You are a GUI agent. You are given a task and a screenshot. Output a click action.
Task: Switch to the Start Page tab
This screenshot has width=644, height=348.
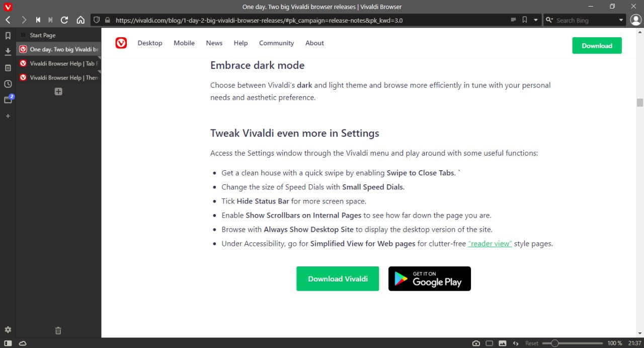tap(58, 35)
